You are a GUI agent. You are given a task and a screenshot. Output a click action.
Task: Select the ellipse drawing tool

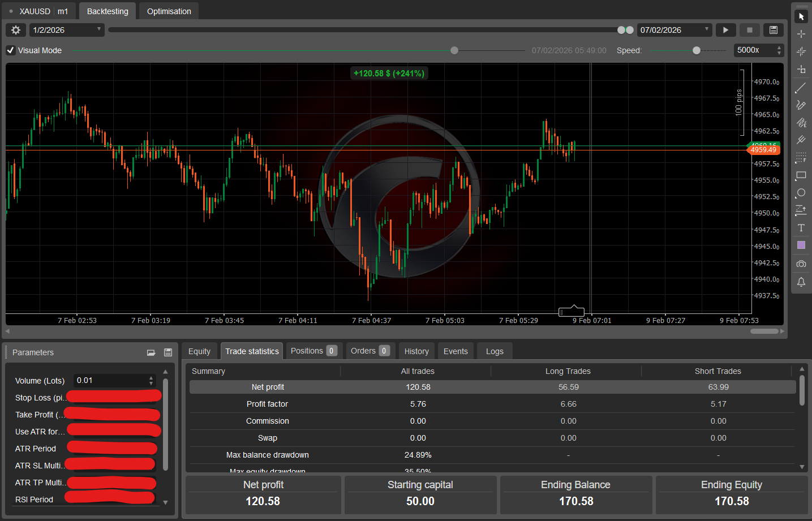pos(801,193)
